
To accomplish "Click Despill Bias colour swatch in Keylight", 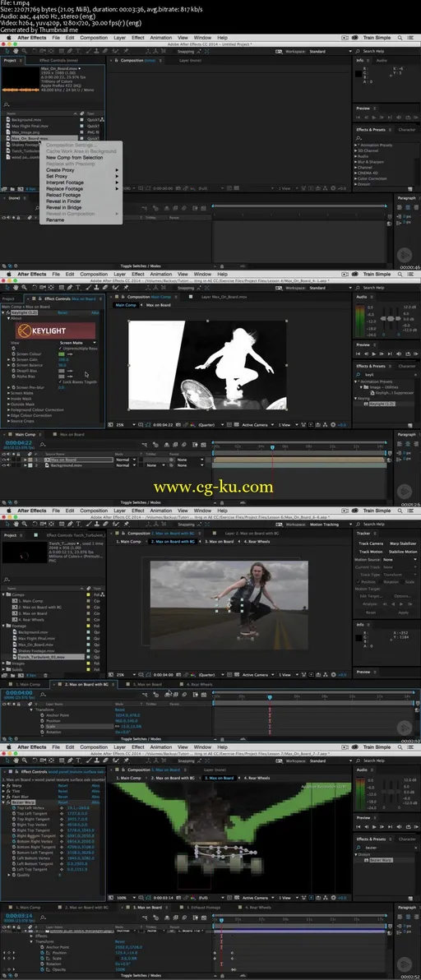I will point(61,370).
